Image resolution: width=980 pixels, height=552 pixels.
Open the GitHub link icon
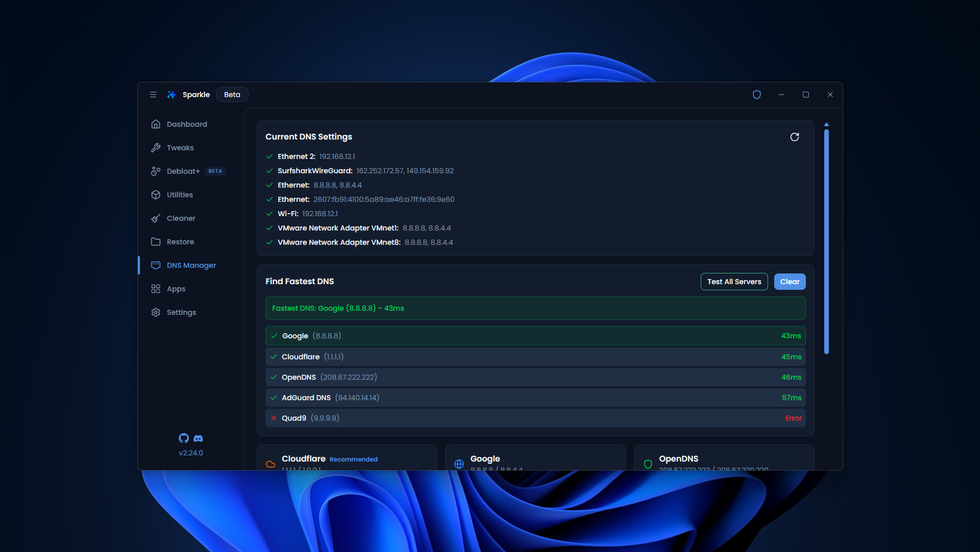[x=184, y=438]
